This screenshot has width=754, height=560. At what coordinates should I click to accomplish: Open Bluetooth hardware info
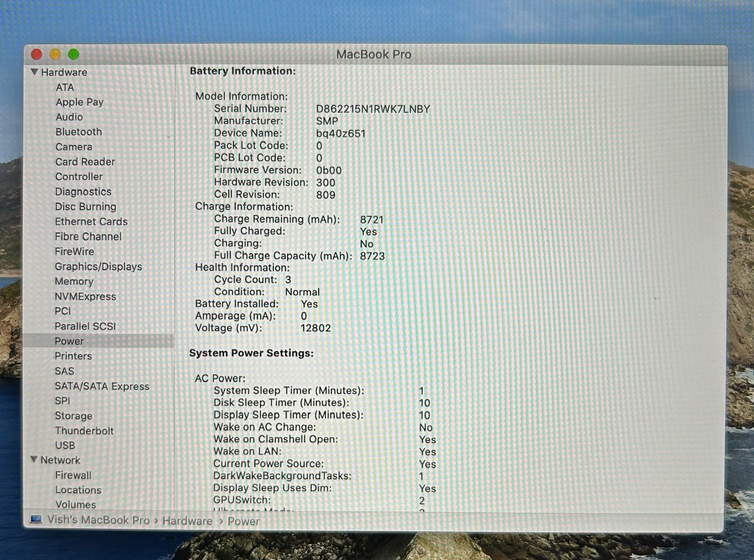[x=78, y=132]
